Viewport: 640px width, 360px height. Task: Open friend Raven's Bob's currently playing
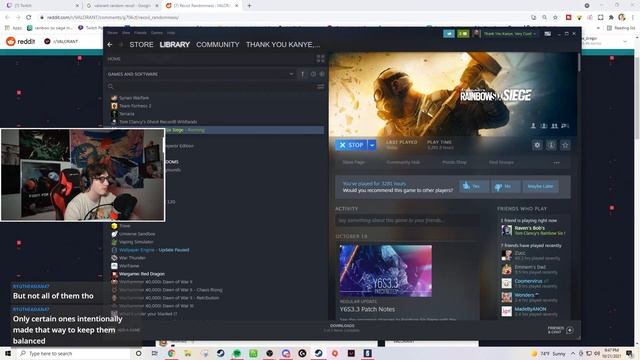tap(533, 230)
